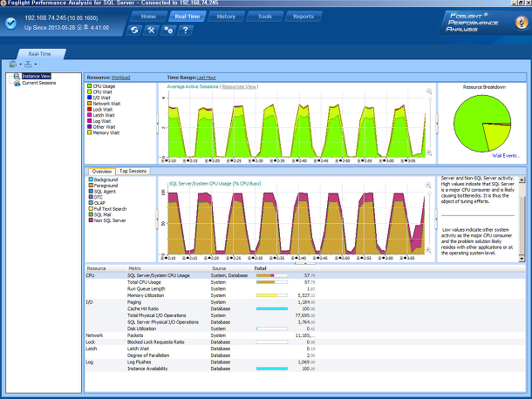Click the view options icon under Real-Time tab
532x399 pixels.
(13, 64)
